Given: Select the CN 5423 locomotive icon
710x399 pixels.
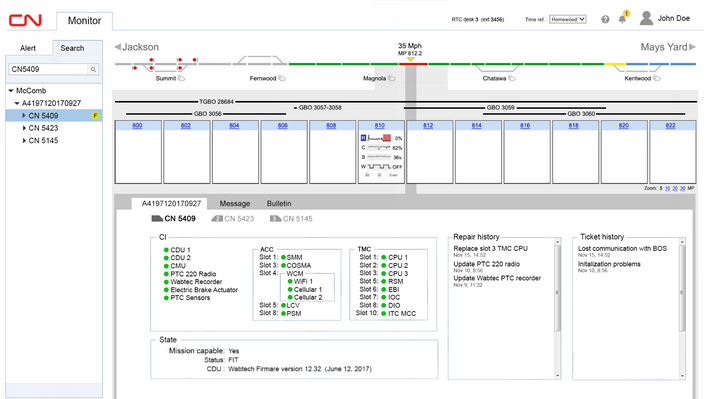Looking at the screenshot, I should coord(217,219).
